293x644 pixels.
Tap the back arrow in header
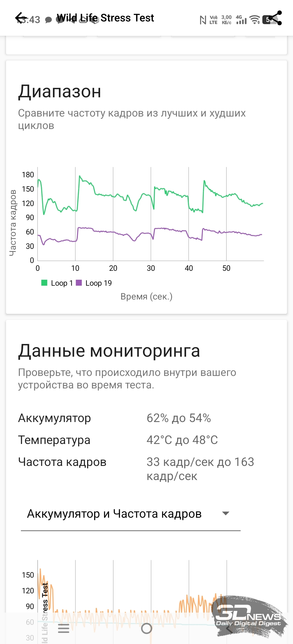pos(21,18)
